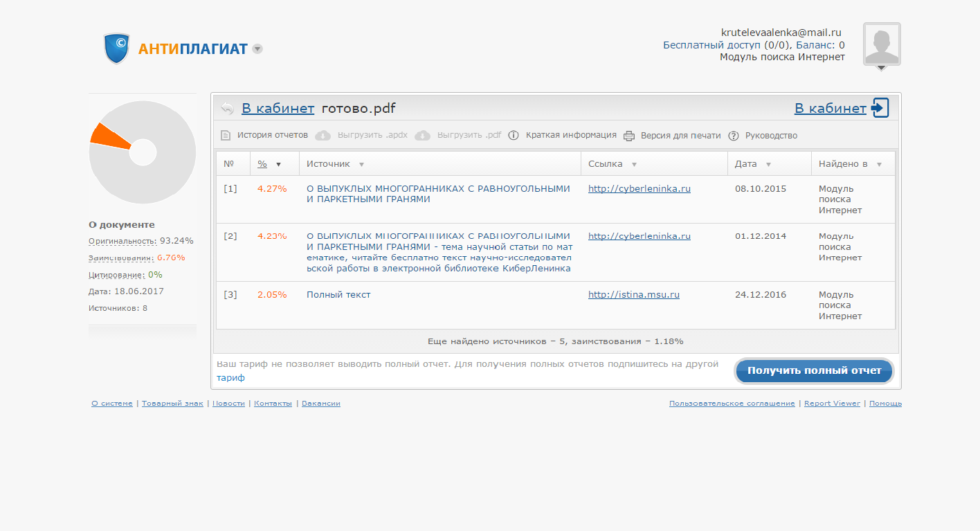Click the Выгрузить .apdx cloud icon
The width and height of the screenshot is (980, 531).
[x=323, y=136]
